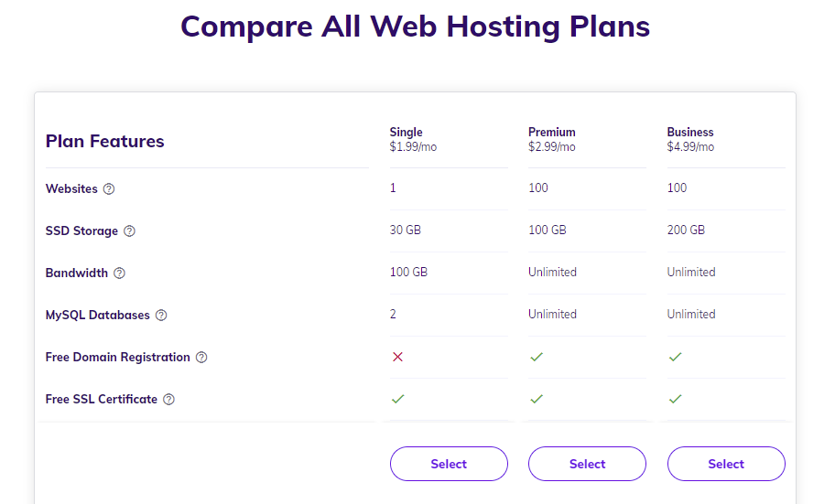The image size is (835, 504).
Task: Click the red X under Single plan
Action: tap(397, 357)
